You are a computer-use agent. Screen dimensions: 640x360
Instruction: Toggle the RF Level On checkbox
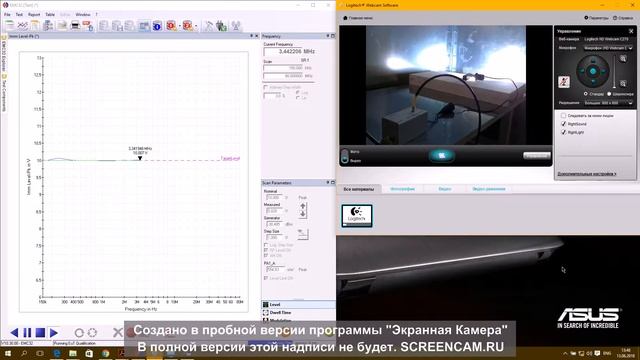[x=266, y=250]
